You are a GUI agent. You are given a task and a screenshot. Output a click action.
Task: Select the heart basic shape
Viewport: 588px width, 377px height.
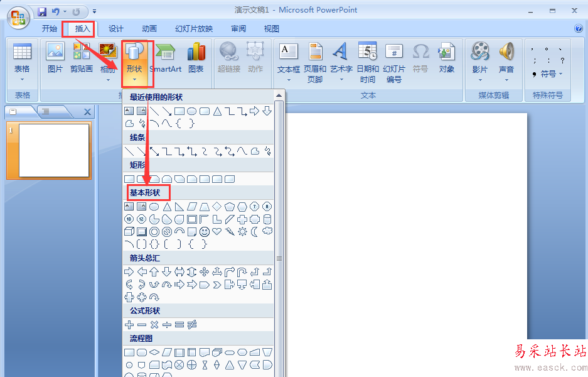click(x=216, y=231)
